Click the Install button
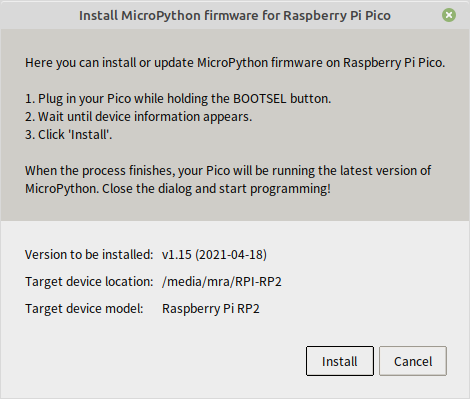Viewport: 470px width, 399px height. coord(340,361)
